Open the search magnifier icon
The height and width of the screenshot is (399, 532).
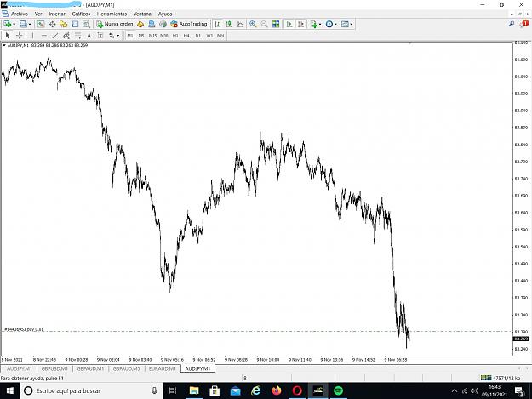click(x=512, y=24)
